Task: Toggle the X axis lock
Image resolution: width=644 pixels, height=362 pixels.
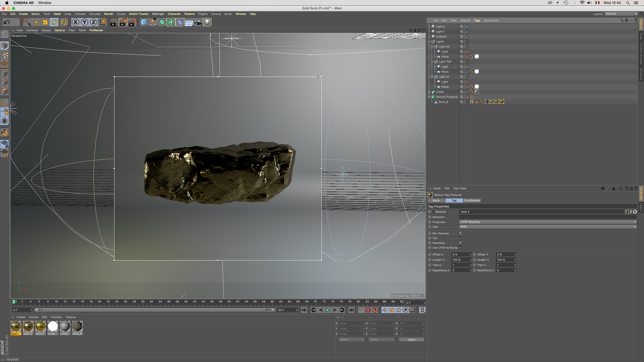Action: [75, 22]
